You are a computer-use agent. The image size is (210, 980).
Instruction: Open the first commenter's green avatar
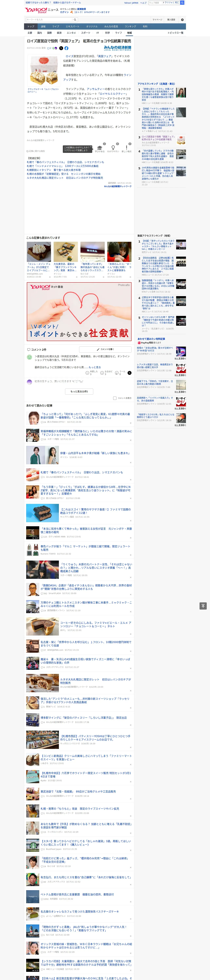pos(29,357)
